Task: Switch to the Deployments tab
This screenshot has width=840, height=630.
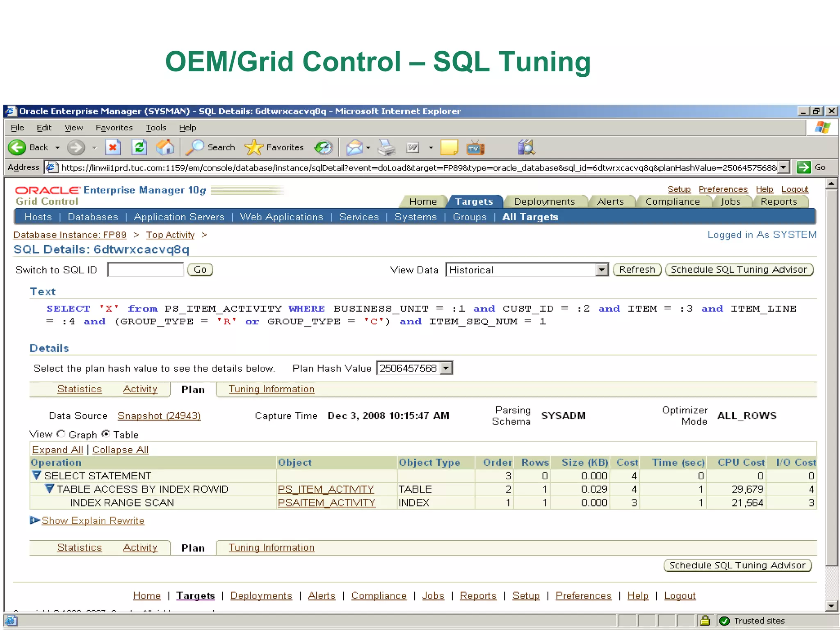Action: click(544, 201)
